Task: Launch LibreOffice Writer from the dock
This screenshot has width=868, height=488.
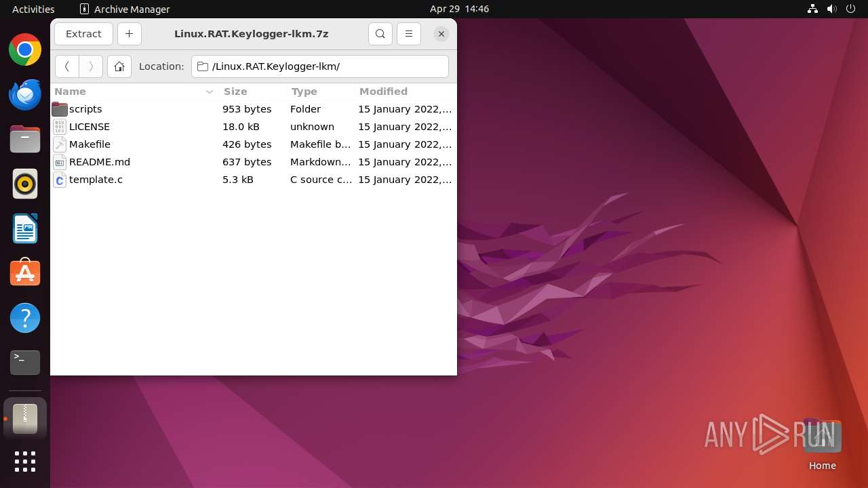Action: click(25, 228)
